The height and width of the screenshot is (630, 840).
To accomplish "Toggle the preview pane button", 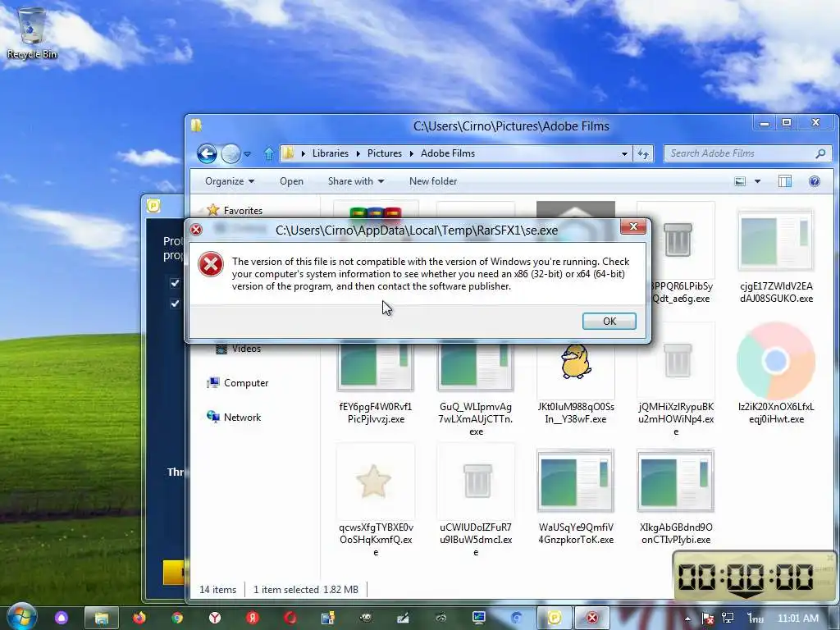I will 785,181.
